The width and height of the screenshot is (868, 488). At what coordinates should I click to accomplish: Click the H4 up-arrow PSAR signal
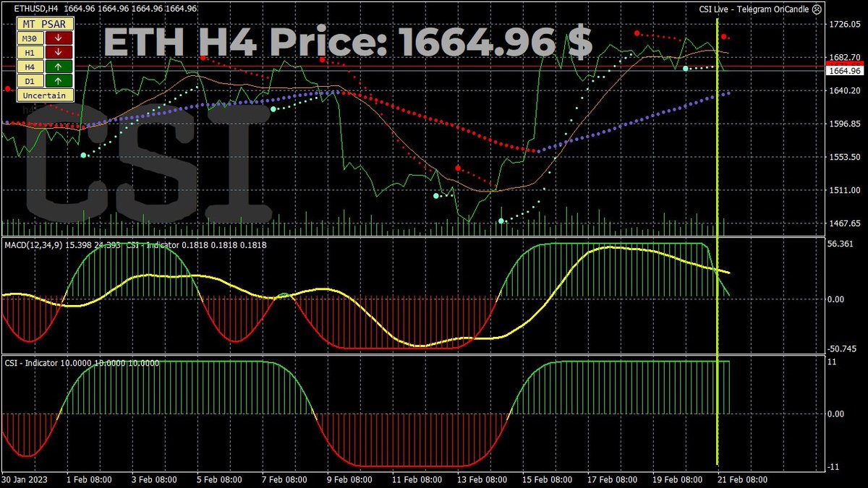[x=59, y=67]
